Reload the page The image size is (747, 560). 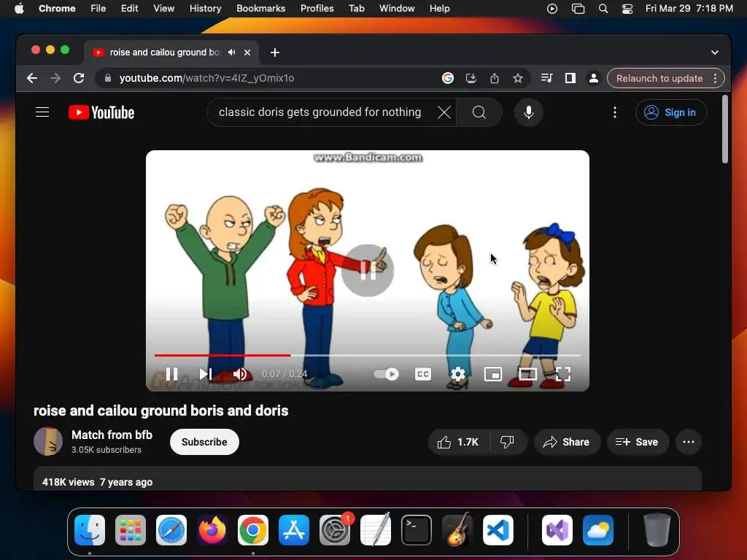[x=79, y=78]
